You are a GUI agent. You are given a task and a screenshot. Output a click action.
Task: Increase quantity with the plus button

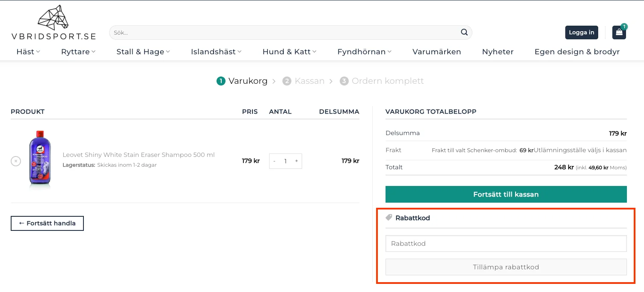(297, 161)
